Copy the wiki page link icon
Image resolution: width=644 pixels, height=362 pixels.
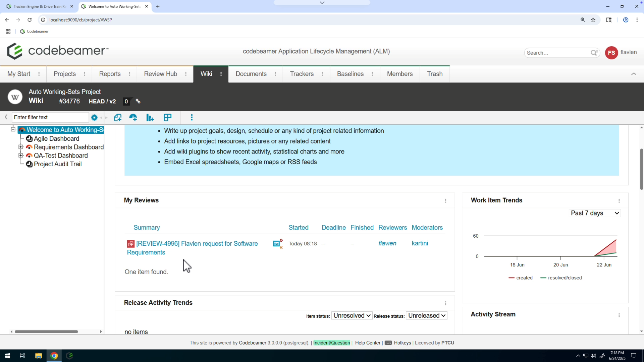coord(138,101)
